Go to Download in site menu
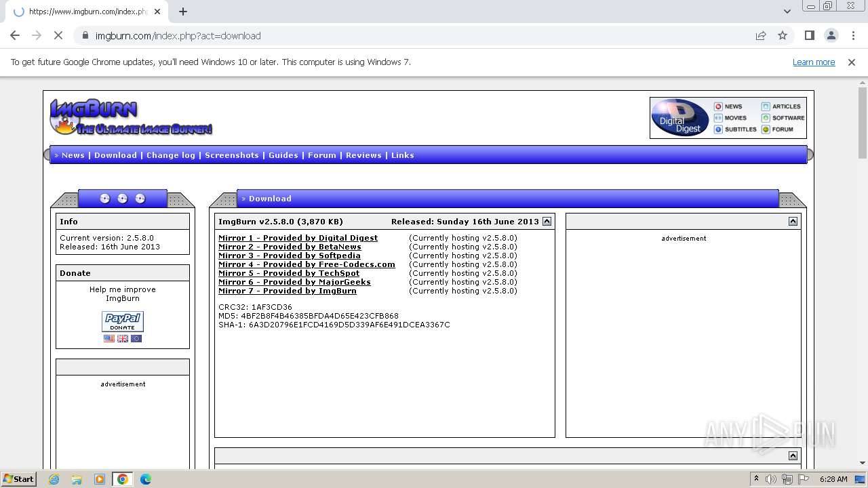868x488 pixels. click(115, 155)
